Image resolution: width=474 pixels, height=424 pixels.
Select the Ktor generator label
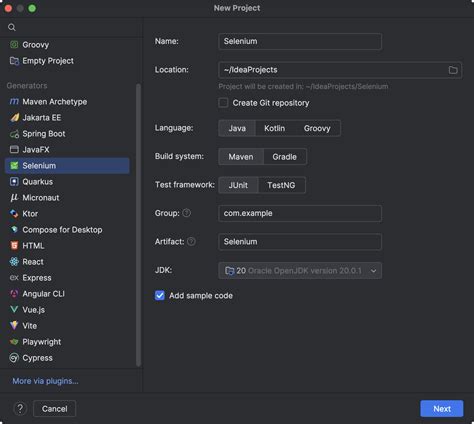30,214
